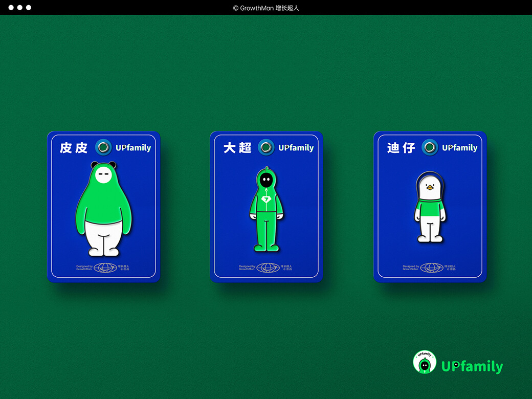Click the leftmost white dot in title bar
Image resolution: width=532 pixels, height=399 pixels.
coord(10,8)
